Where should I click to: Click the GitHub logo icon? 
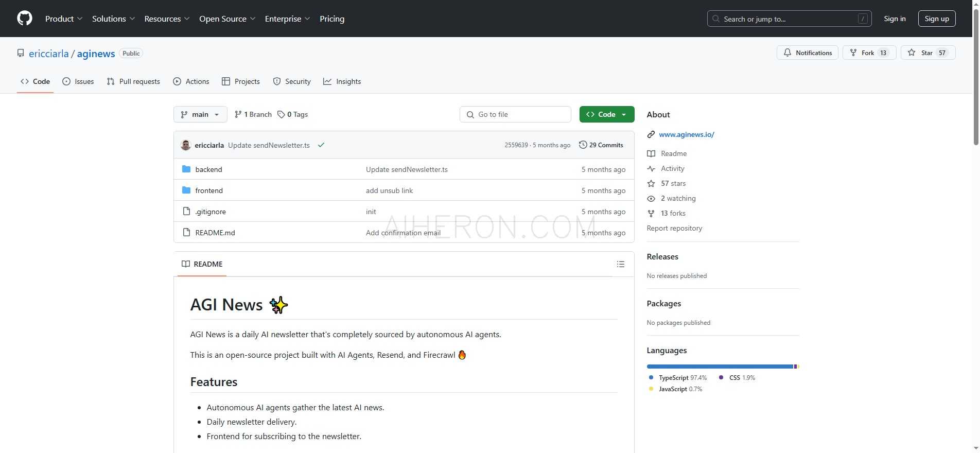click(25, 19)
